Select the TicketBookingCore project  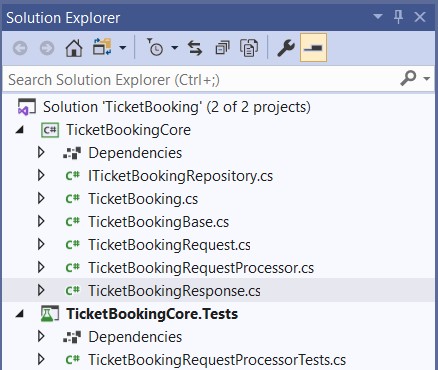click(x=128, y=130)
